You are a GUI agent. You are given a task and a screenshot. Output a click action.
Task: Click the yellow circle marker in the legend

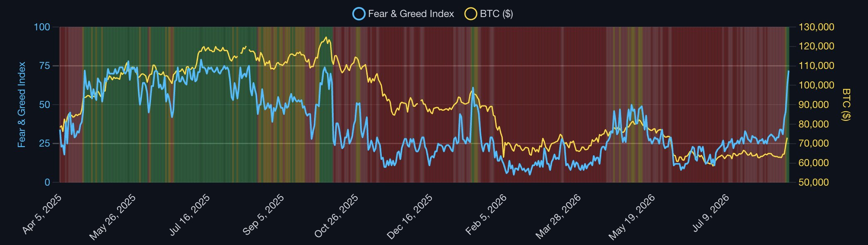point(471,14)
